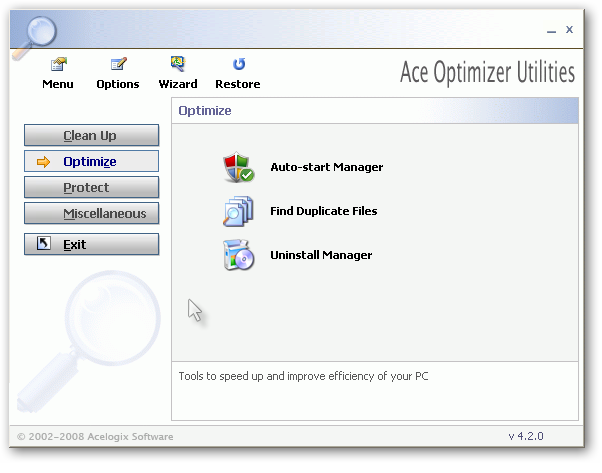Click the Find Duplicate Files icon
The width and height of the screenshot is (602, 473).
[x=238, y=211]
